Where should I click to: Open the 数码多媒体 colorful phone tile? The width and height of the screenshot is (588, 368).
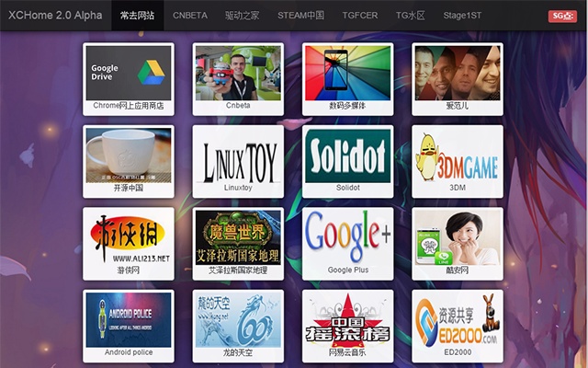point(347,73)
